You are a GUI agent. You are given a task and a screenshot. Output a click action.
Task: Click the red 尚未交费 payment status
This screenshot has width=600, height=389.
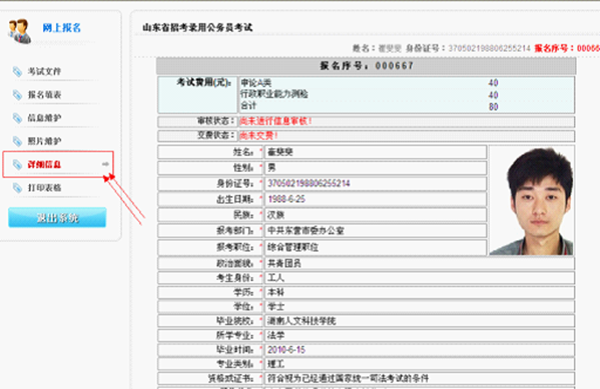point(259,135)
